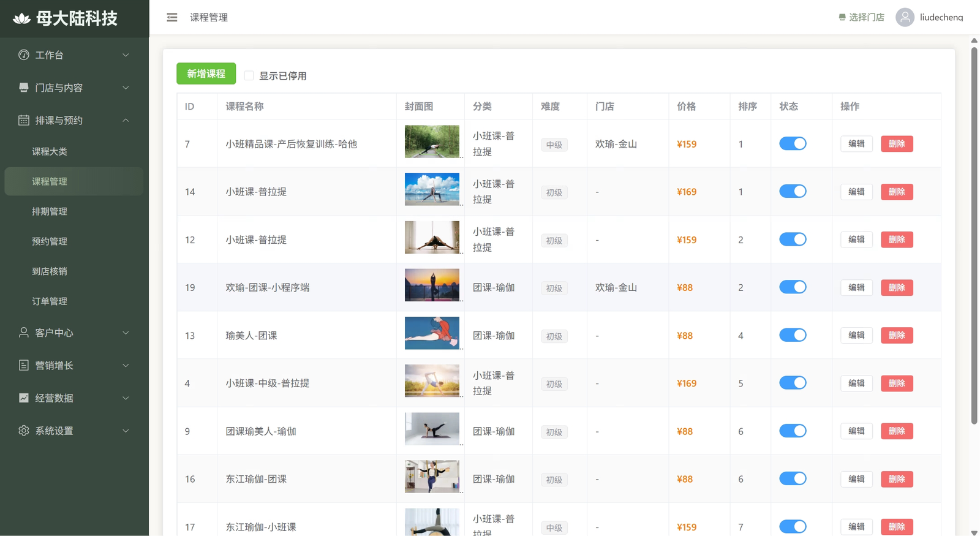Toggle status switch for 东江瑜伽-团课
980x536 pixels.
pyautogui.click(x=793, y=478)
